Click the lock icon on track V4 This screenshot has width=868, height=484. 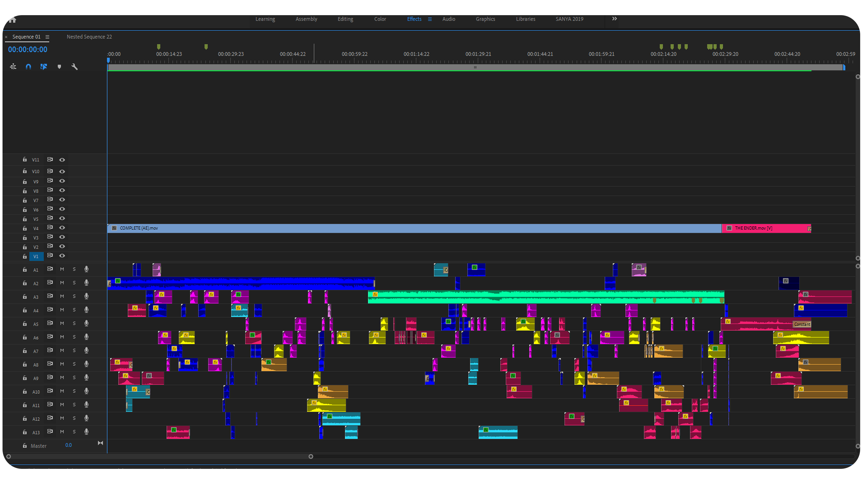[24, 228]
